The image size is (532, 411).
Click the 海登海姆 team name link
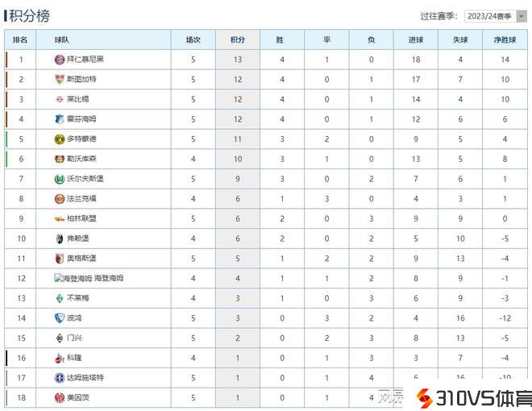[108, 278]
